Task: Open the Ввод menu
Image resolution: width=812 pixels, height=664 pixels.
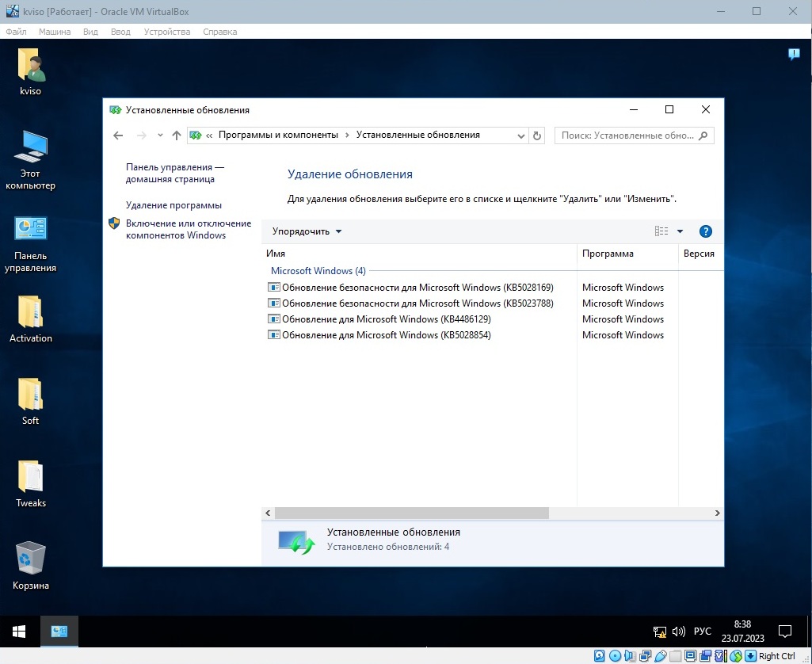Action: 120,32
